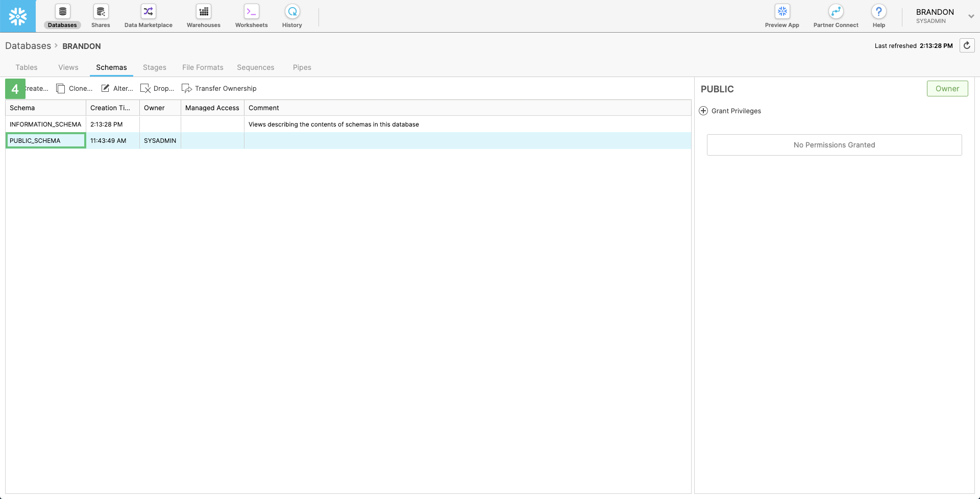Open the Warehouses page
Image resolution: width=980 pixels, height=499 pixels.
pos(204,16)
